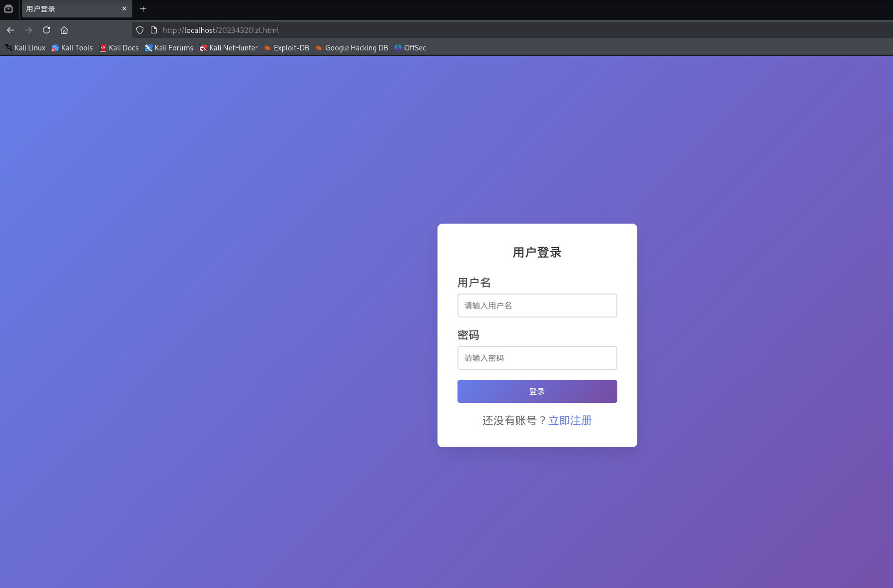893x588 pixels.
Task: Click the 用户登录 form heading
Action: 537,253
